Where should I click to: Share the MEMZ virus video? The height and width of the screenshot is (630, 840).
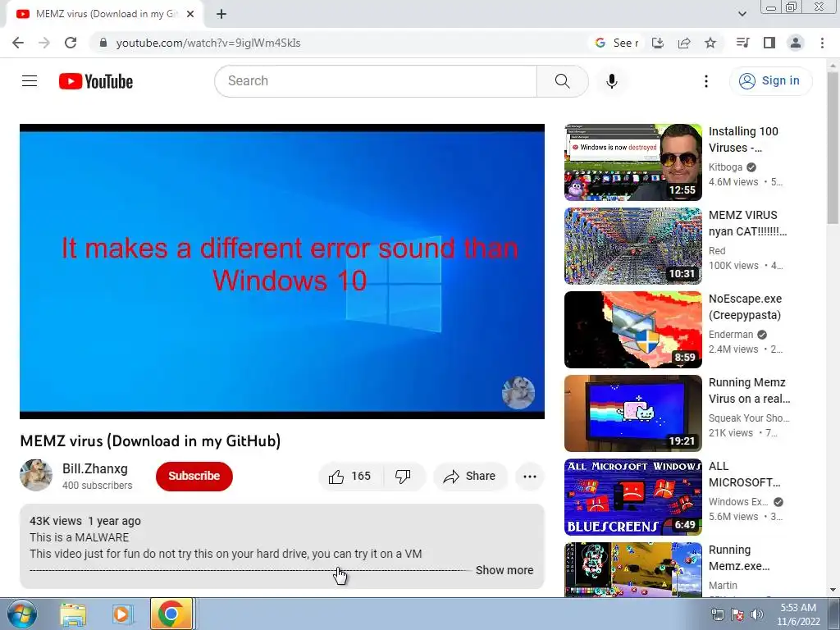coord(469,477)
